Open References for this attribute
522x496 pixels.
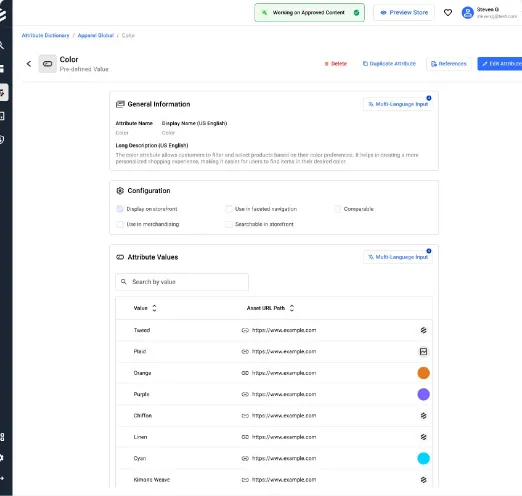[449, 64]
